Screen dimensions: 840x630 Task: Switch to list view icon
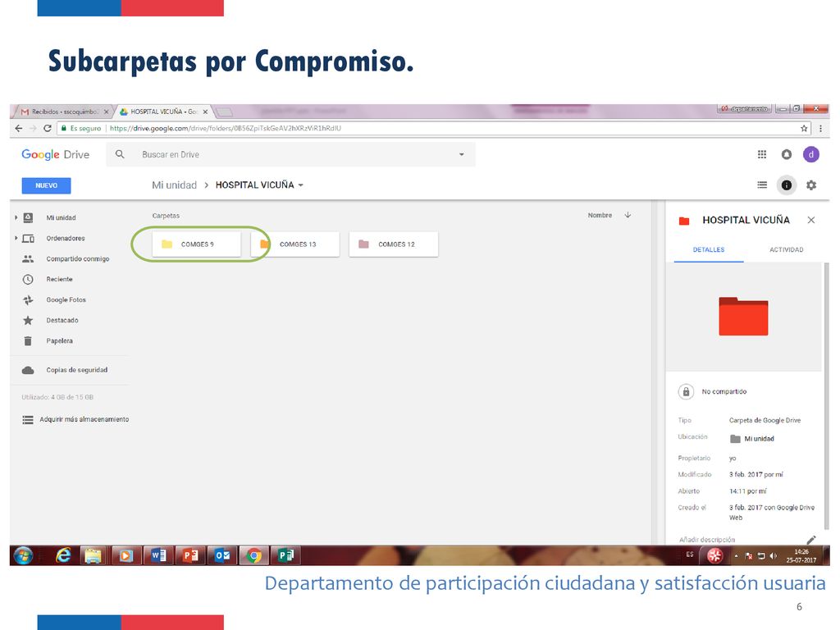[762, 185]
